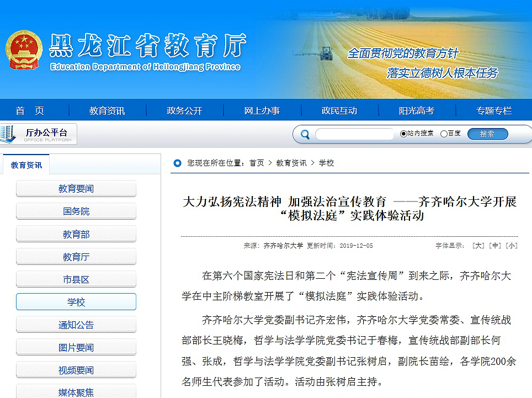
Task: Open the 政务公开 navigation menu
Action: click(x=184, y=110)
